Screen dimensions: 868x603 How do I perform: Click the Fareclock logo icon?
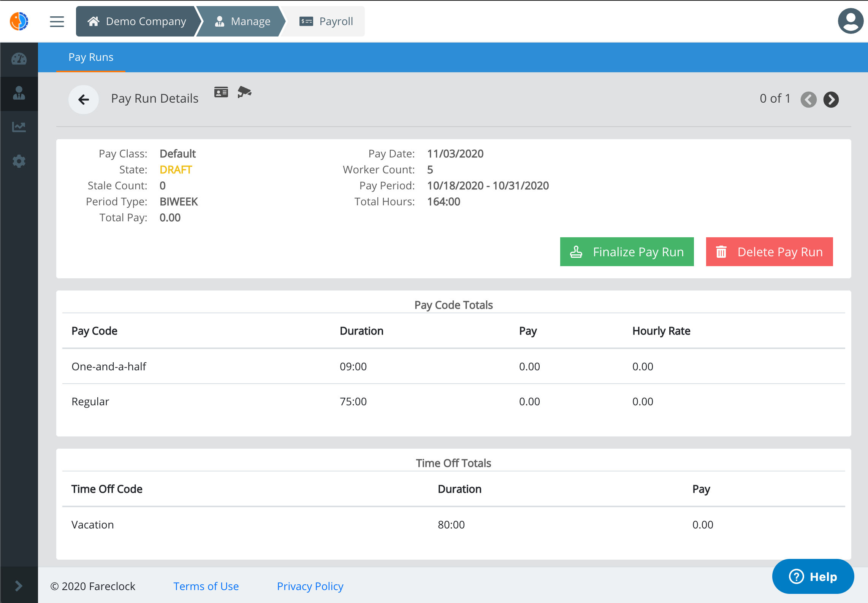19,21
